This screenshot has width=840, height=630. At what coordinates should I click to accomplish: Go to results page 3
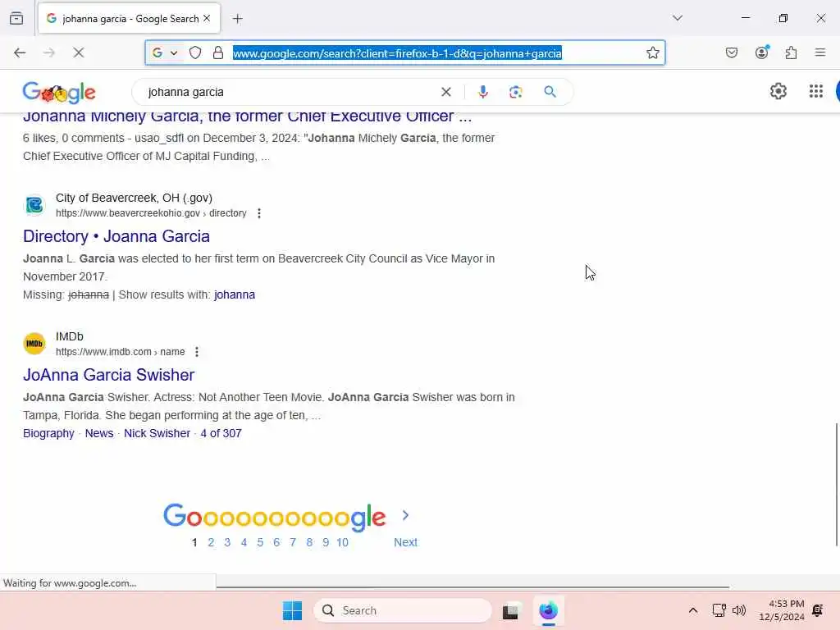[227, 543]
